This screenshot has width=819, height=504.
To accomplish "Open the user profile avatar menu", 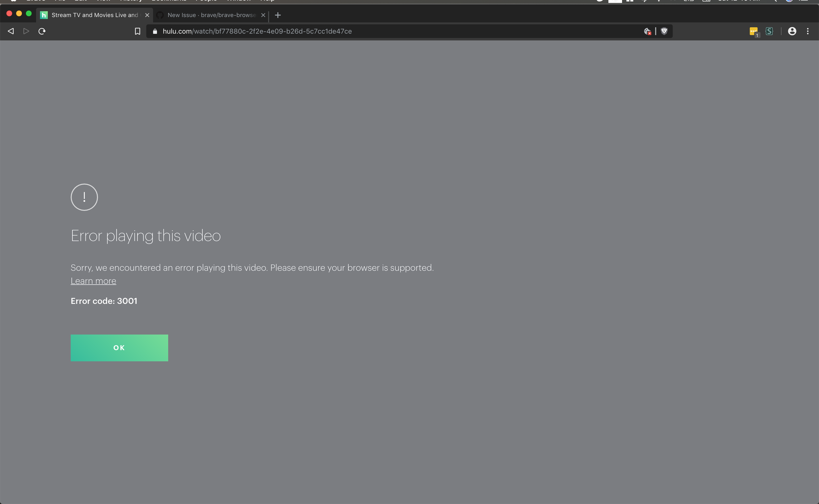I will coord(792,31).
